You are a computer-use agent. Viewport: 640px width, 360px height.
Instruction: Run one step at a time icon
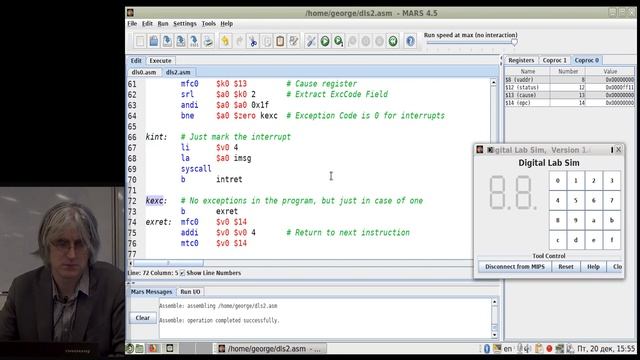pos(338,41)
